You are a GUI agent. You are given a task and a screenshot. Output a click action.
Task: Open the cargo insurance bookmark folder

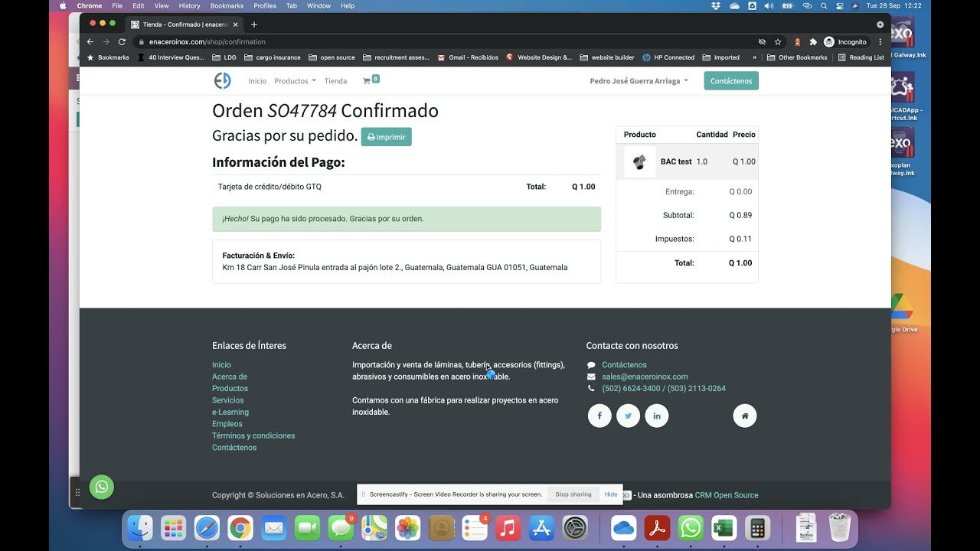coord(273,57)
